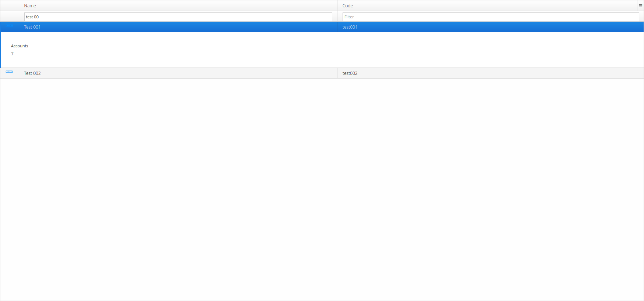Sort by the Name column header
The image size is (644, 301).
pos(30,6)
